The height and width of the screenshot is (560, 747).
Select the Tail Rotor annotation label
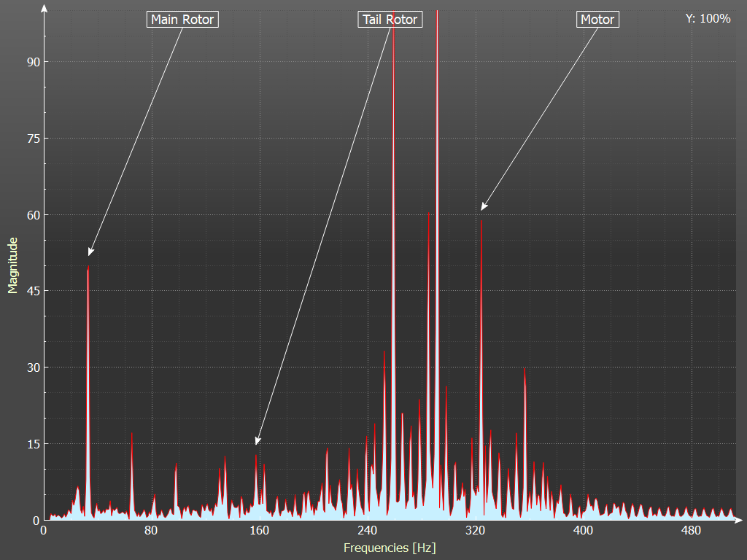coord(390,20)
